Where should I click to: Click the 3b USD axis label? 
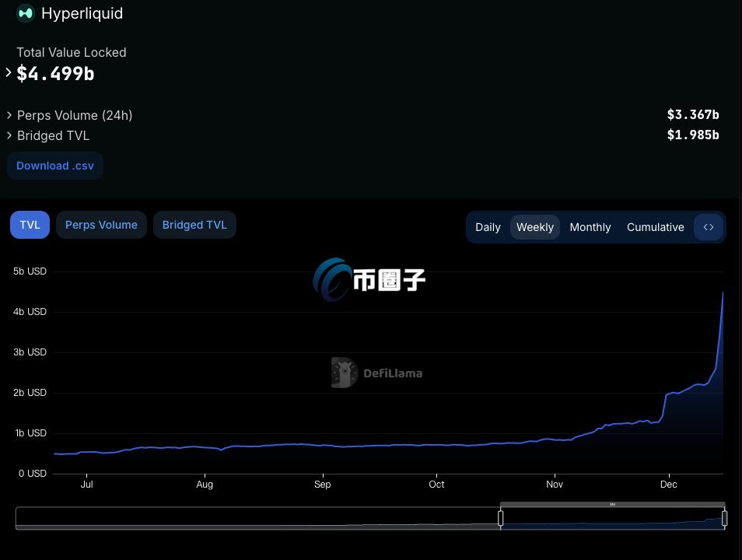click(30, 352)
